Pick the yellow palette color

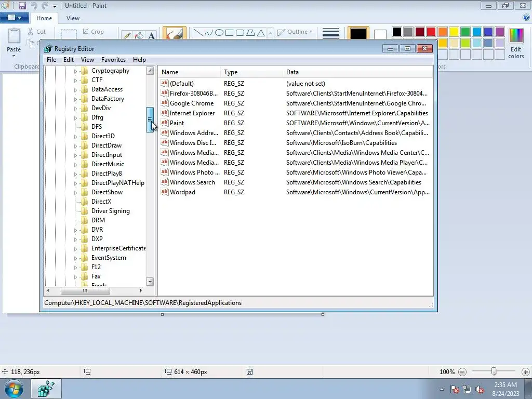[454, 32]
